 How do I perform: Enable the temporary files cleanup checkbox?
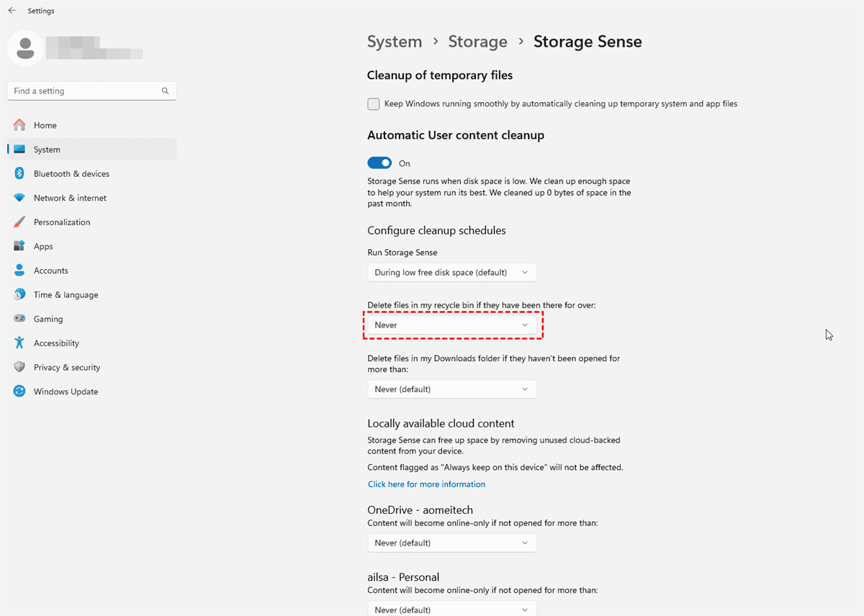[x=374, y=104]
